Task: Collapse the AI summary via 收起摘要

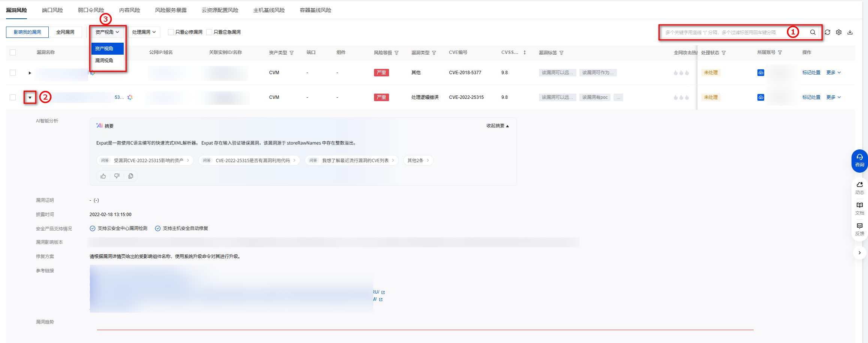Action: 498,126
